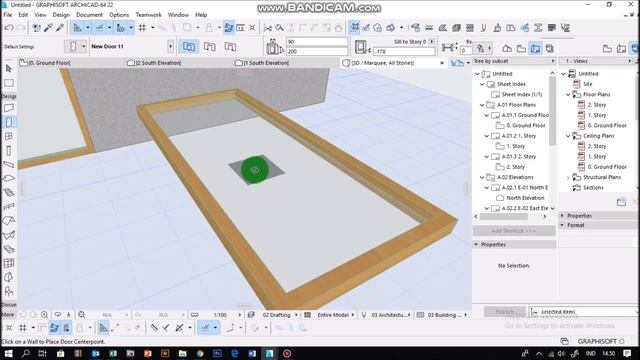640x360 pixels.
Task: Click the layout tree vertical scrollbar
Action: (x=552, y=110)
